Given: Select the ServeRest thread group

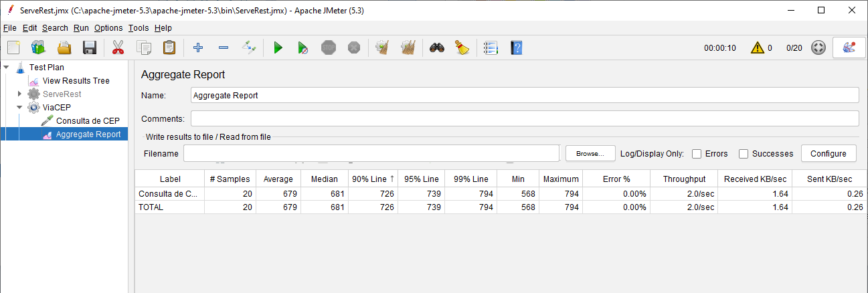Looking at the screenshot, I should (x=62, y=94).
